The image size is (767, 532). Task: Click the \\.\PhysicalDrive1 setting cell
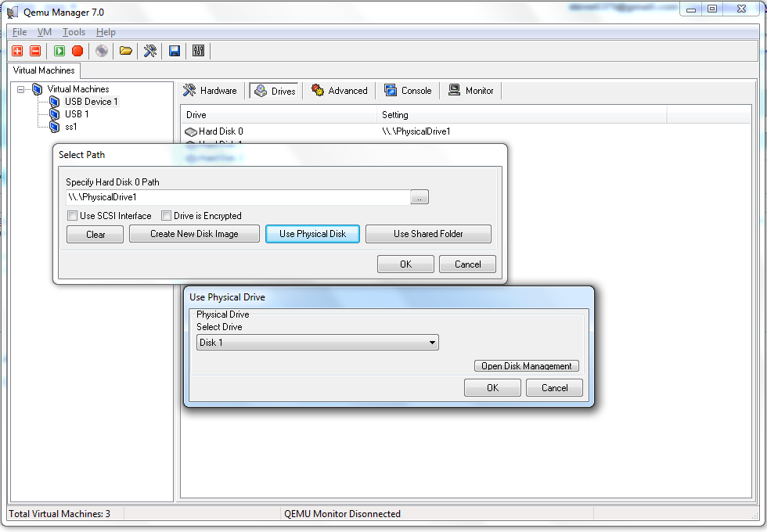coord(416,131)
